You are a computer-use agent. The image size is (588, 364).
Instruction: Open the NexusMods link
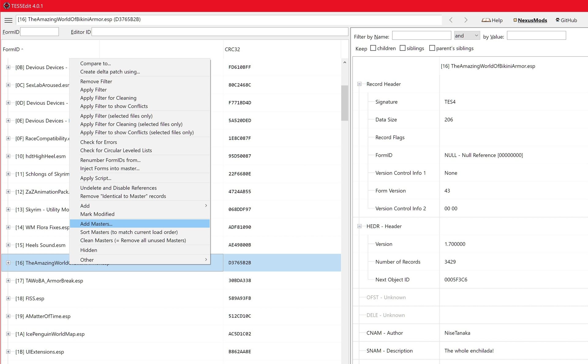pos(530,20)
